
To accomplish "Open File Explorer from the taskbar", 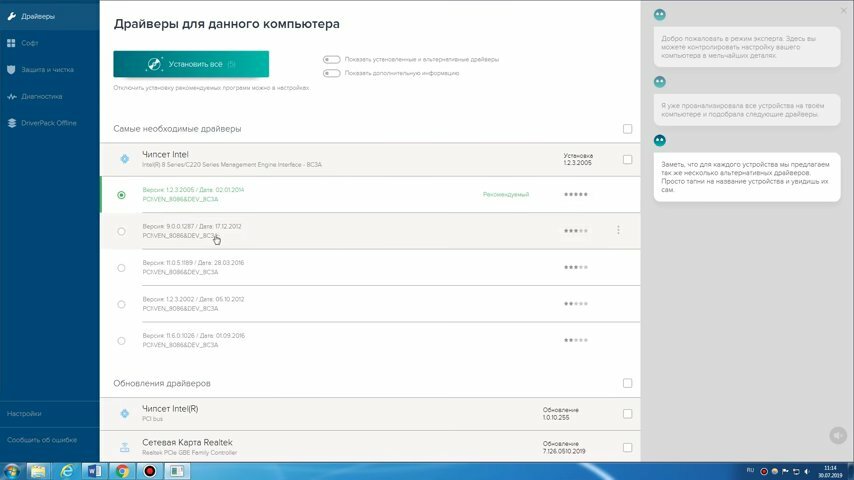I will click(x=38, y=471).
